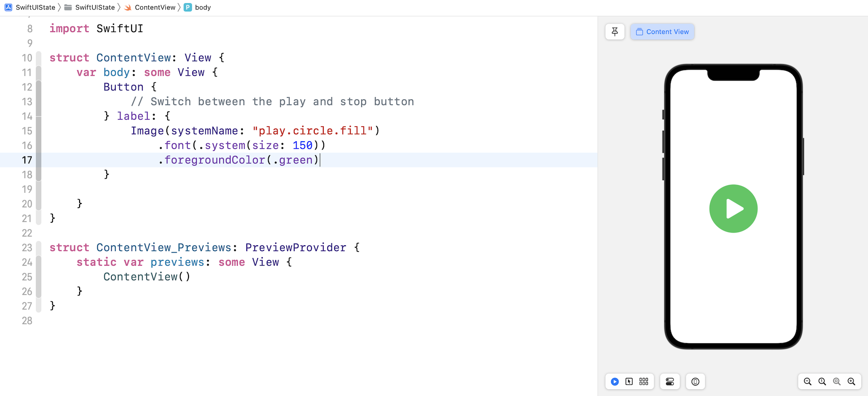Image resolution: width=868 pixels, height=396 pixels.
Task: Click the ContentView link in the breadcrumb
Action: [155, 7]
